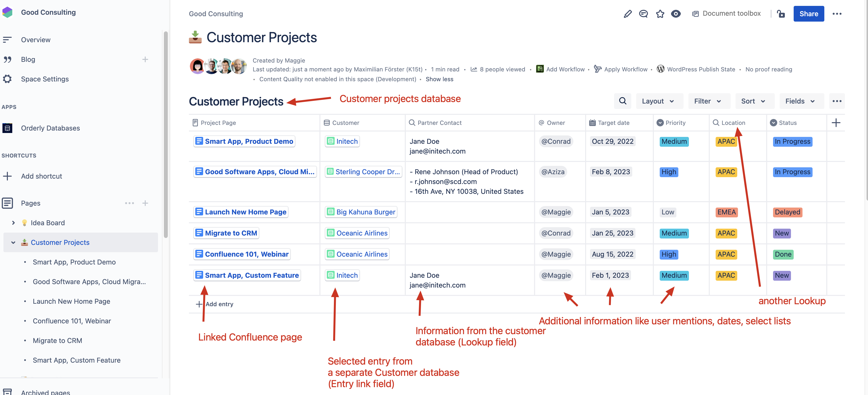
Task: Click Add entry below the table
Action: pyautogui.click(x=215, y=304)
